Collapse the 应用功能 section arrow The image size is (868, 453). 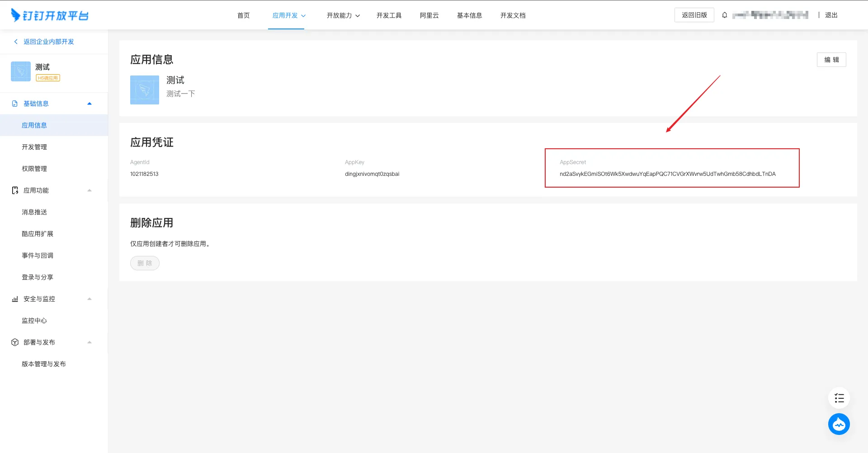click(90, 190)
